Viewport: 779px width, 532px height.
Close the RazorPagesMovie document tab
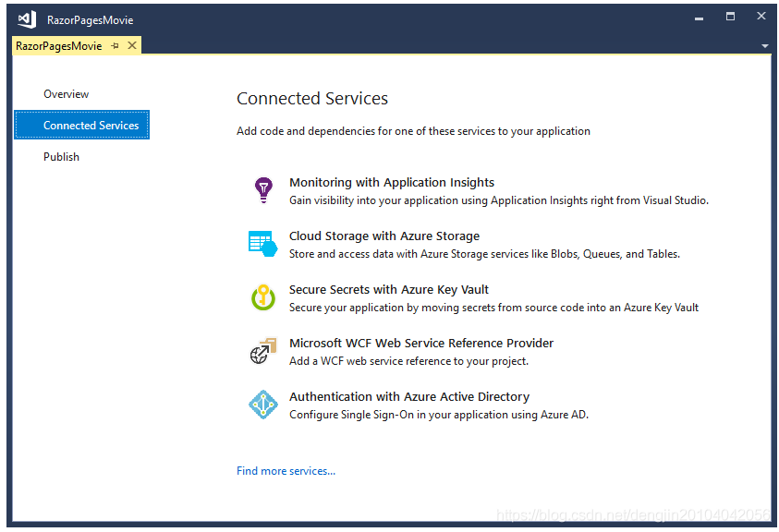[x=132, y=45]
